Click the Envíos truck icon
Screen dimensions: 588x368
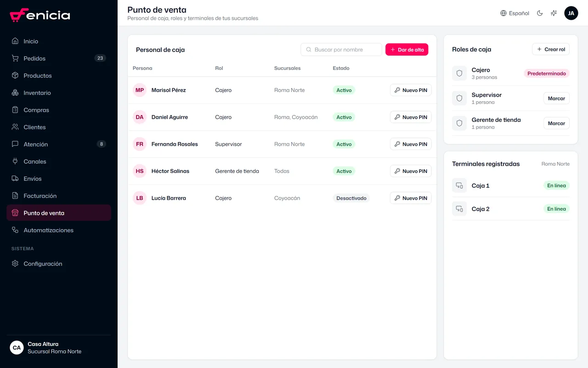[x=15, y=178]
